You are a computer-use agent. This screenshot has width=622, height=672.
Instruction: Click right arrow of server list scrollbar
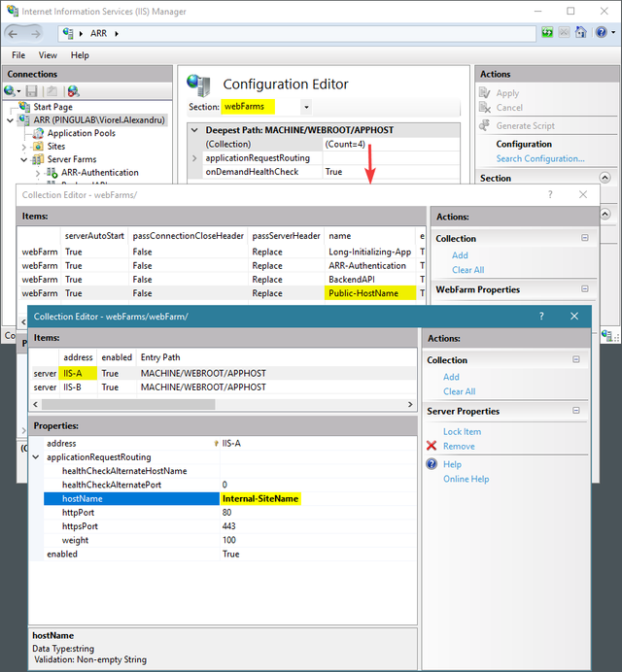(x=410, y=404)
